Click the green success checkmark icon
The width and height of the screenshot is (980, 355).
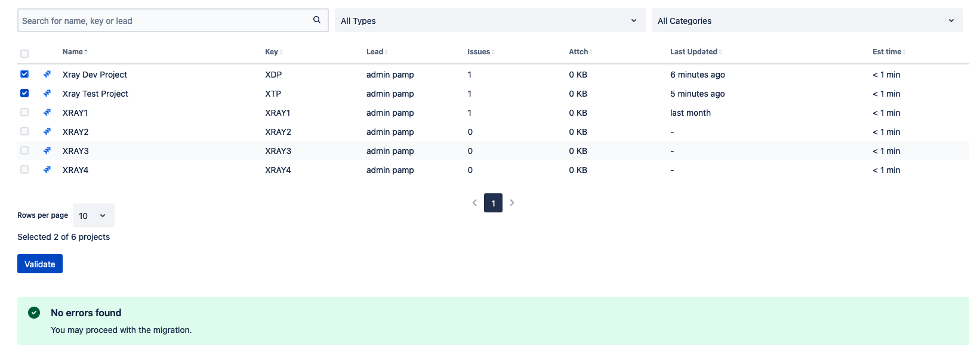point(34,313)
